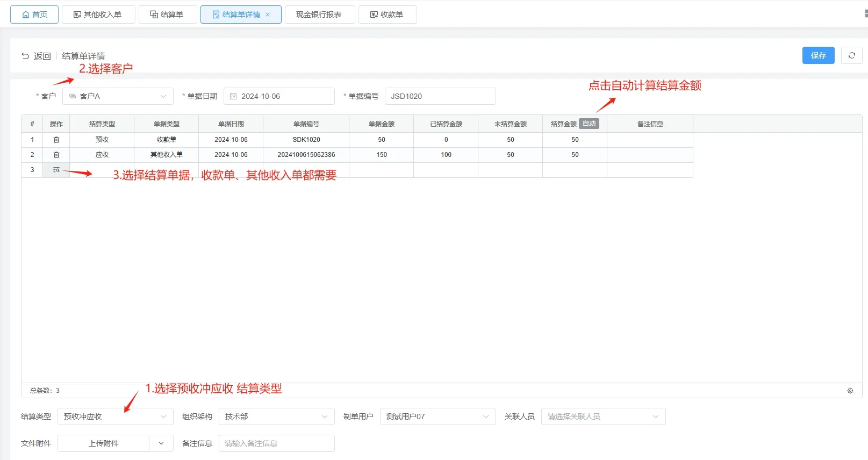This screenshot has width=868, height=460.
Task: Click the 备注信息 input field
Action: 277,443
